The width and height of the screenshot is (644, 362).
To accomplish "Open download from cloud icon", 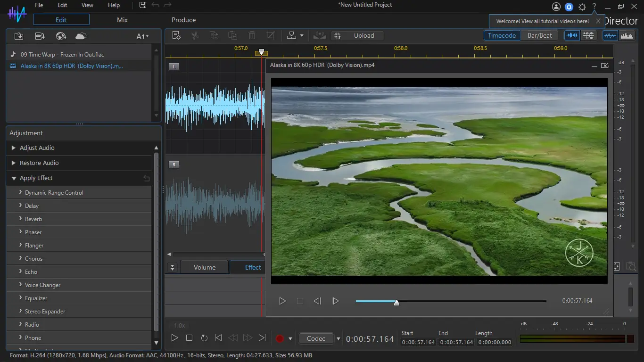I will click(x=81, y=36).
